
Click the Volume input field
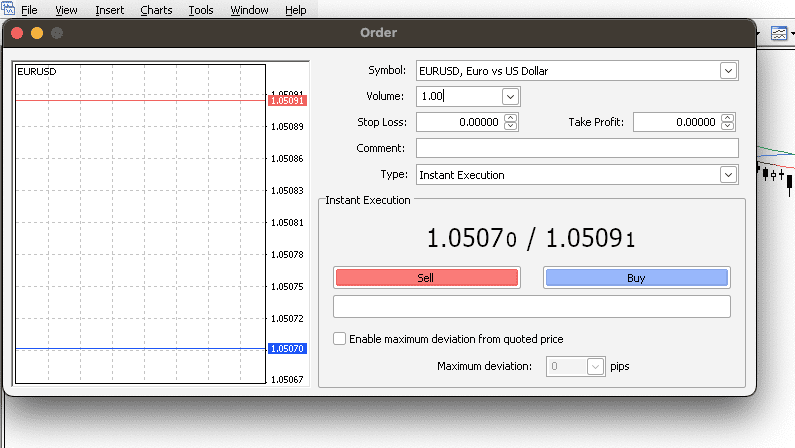pos(459,97)
